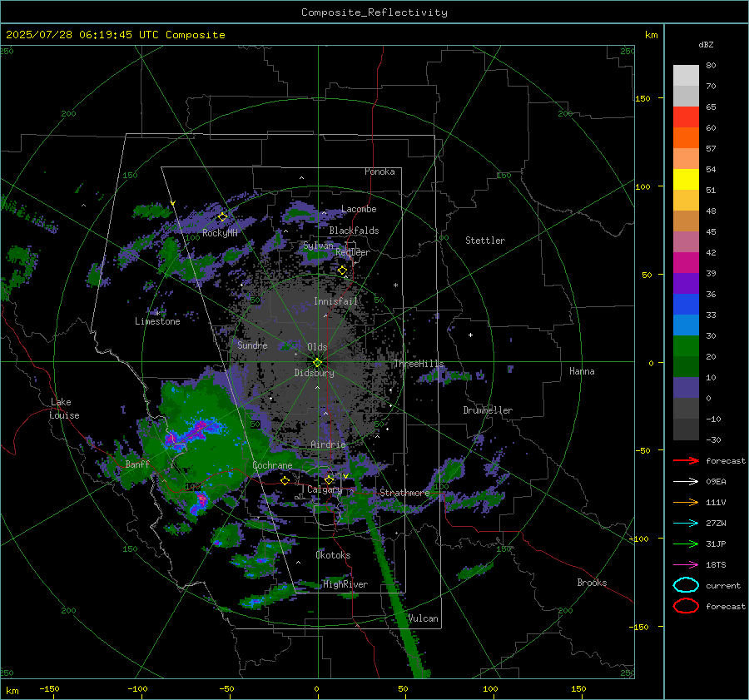Viewport: 749px width, 700px height.
Task: Click the yellow diamond marker above RockyMH
Action: point(222,217)
